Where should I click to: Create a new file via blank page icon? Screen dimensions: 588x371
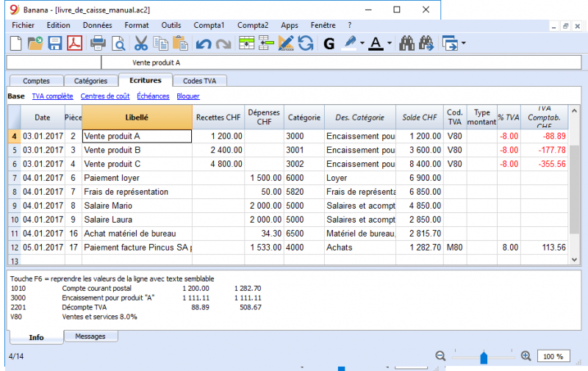15,43
